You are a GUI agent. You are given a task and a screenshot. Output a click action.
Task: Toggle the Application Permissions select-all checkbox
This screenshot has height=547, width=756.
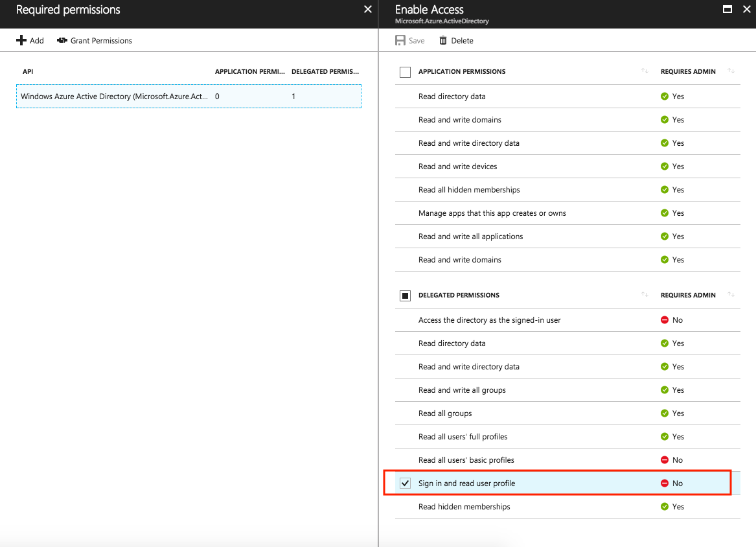click(x=406, y=72)
